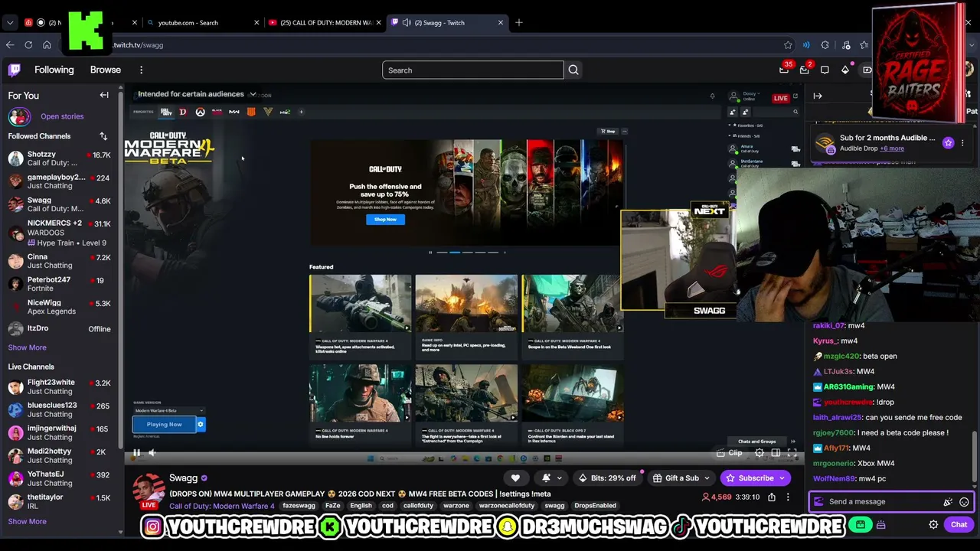Click the Send a message chat field
The width and height of the screenshot is (980, 551).
[881, 502]
